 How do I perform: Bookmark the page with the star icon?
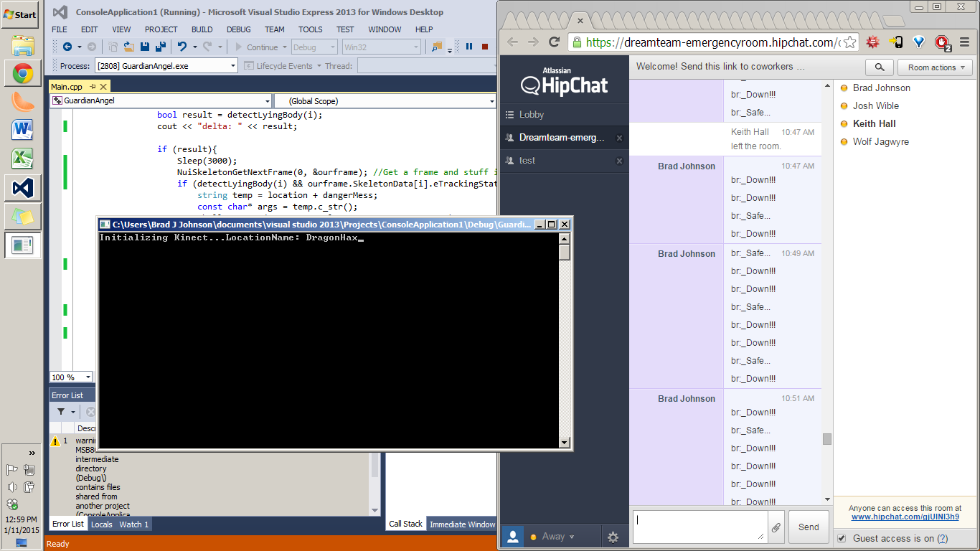(849, 42)
